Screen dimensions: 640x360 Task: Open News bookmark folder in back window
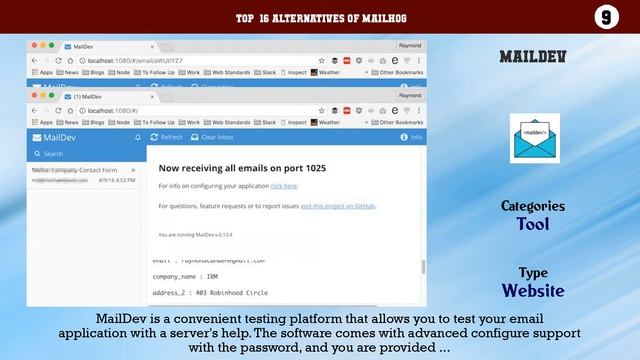[67, 72]
